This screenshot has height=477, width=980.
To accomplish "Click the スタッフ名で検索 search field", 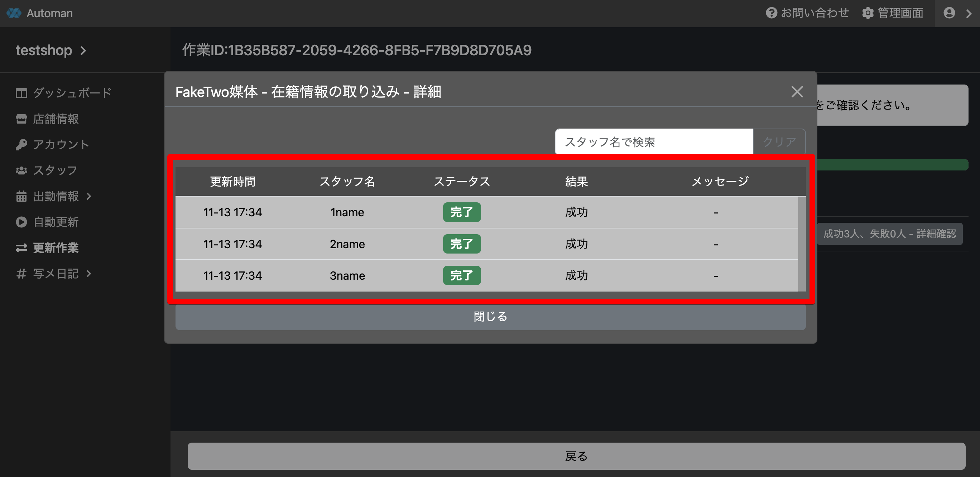I will 654,142.
